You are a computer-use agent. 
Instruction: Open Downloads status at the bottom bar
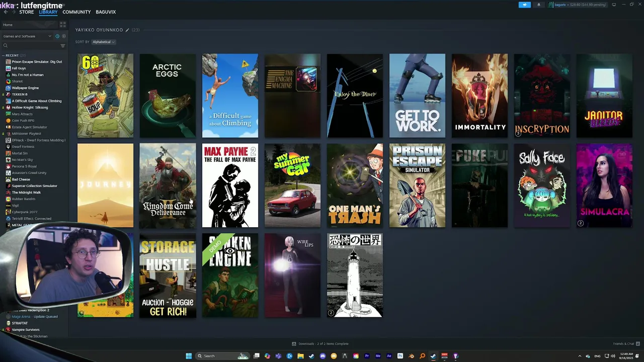pos(320,344)
